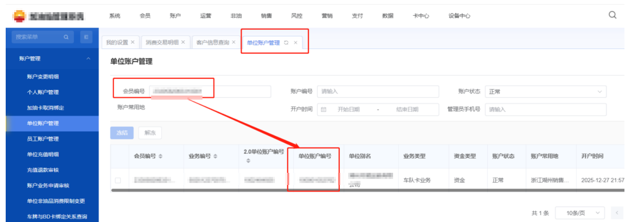This screenshot has height=222, width=644.
Task: Open the 账户状态 dropdown
Action: [x=545, y=91]
